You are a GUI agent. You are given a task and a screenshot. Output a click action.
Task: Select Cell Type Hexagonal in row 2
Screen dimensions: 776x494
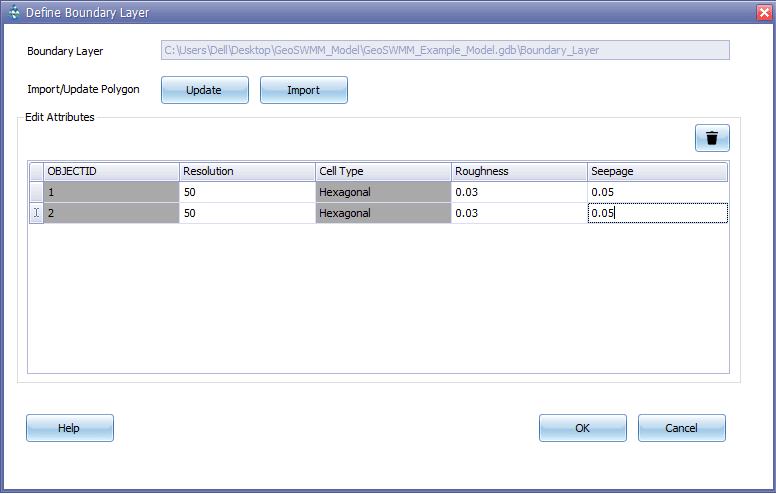click(x=383, y=213)
